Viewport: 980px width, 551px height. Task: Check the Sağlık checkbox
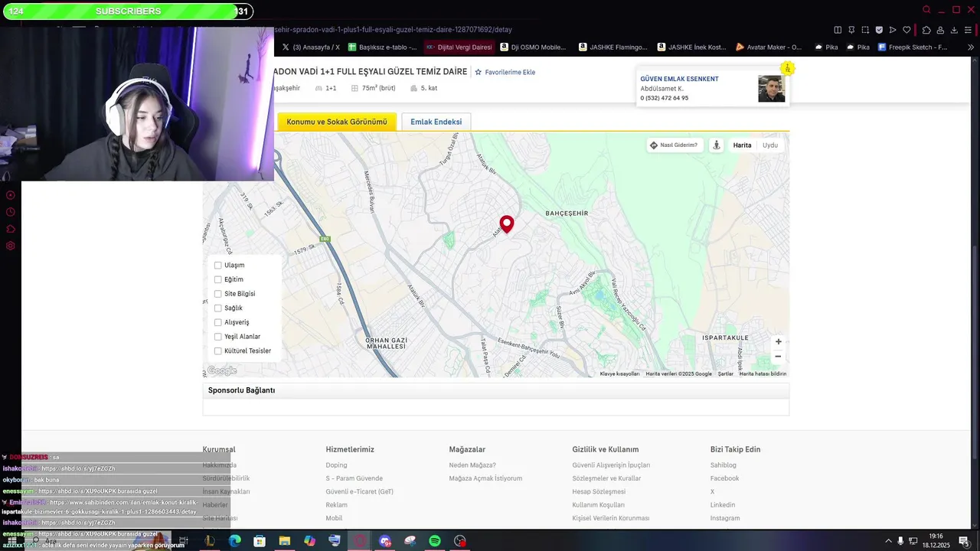point(217,308)
